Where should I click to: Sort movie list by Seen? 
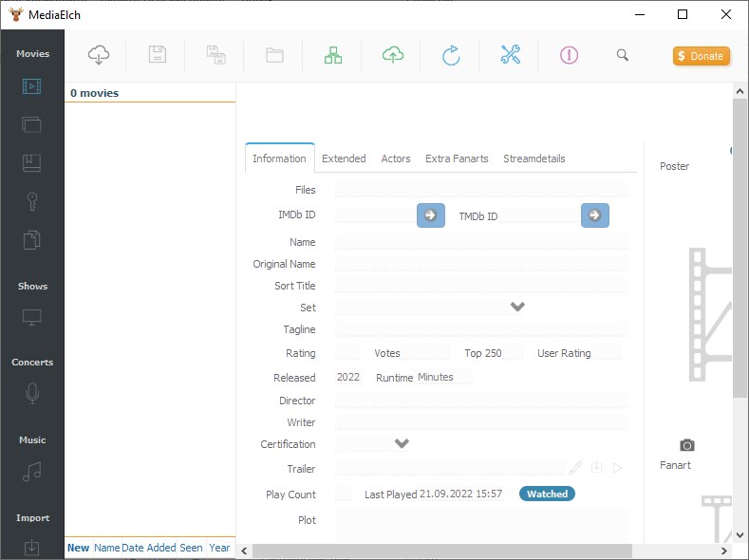191,548
